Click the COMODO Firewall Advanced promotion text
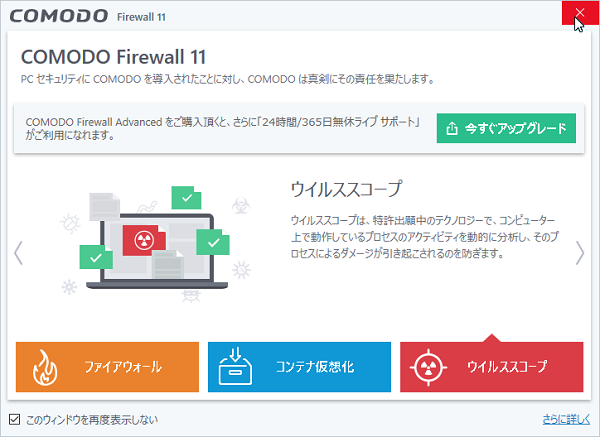Image resolution: width=600 pixels, height=437 pixels. point(223,128)
